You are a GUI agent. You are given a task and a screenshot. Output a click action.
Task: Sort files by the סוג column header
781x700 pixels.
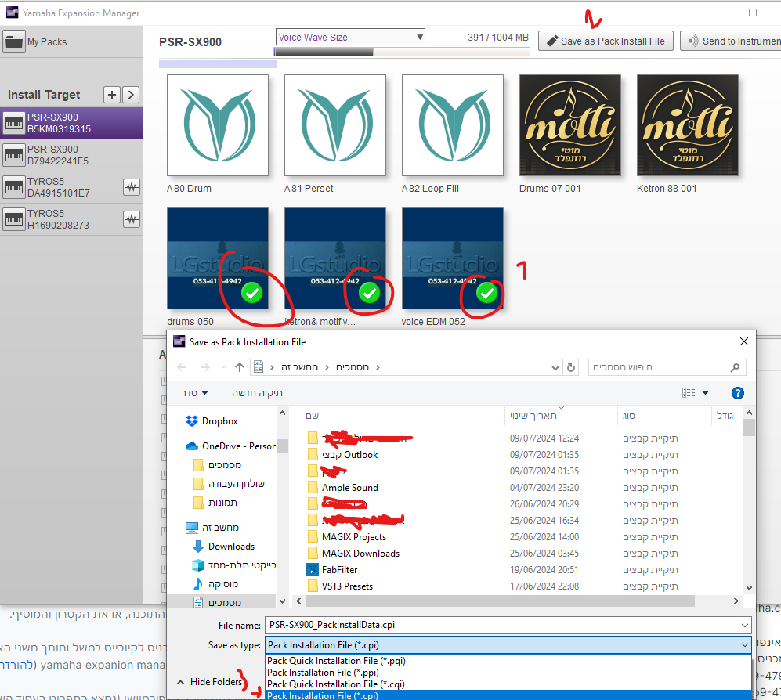coord(628,416)
